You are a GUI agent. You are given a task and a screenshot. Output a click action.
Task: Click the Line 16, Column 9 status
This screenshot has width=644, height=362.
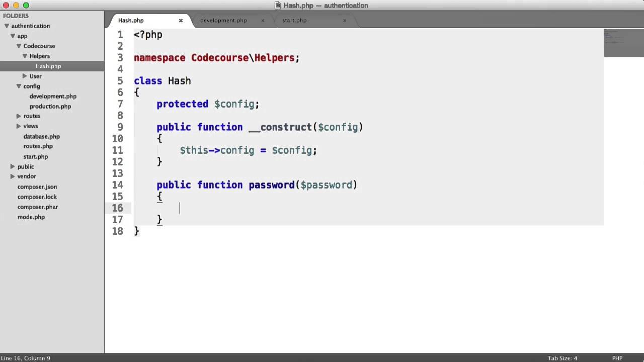tap(26, 358)
